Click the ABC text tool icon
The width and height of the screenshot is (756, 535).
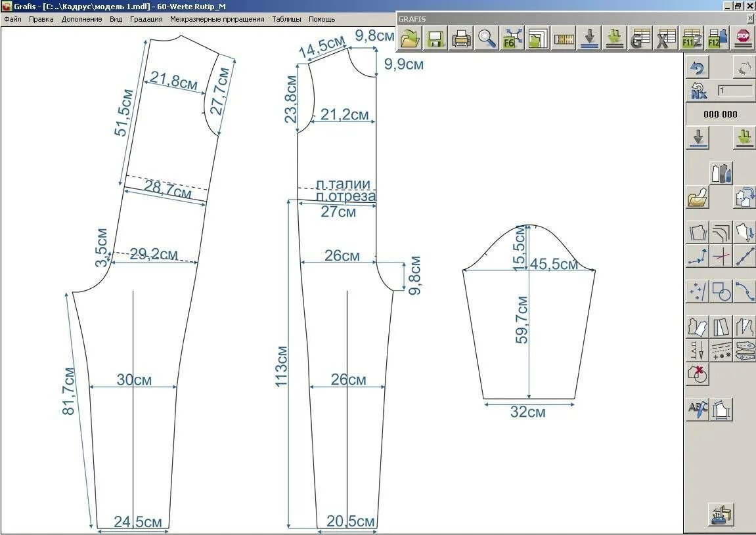point(698,410)
